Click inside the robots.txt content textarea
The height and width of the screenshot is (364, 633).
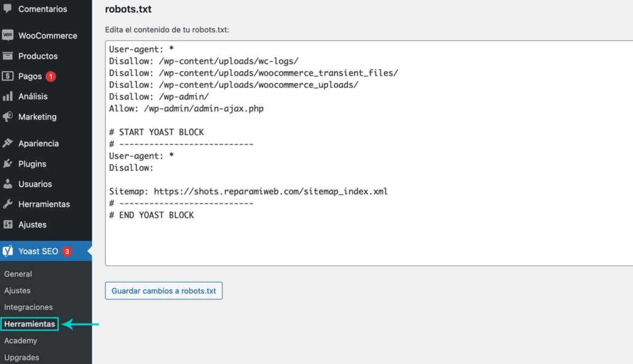[369, 239]
